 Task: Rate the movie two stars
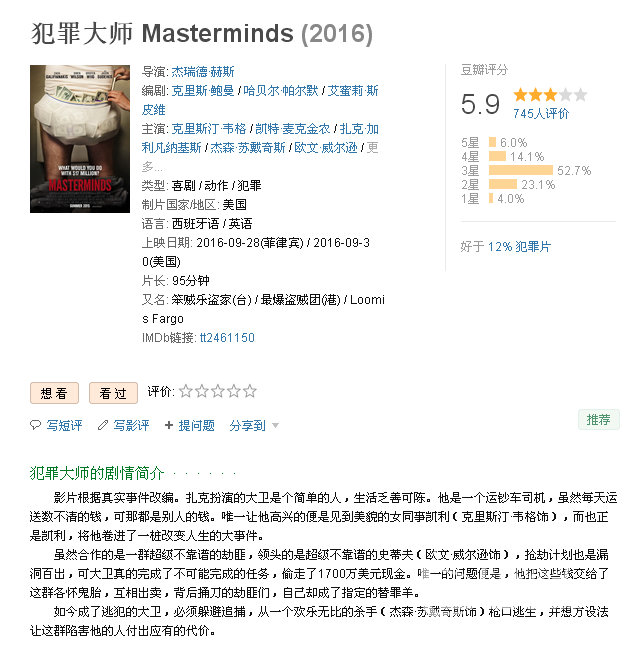point(201,391)
